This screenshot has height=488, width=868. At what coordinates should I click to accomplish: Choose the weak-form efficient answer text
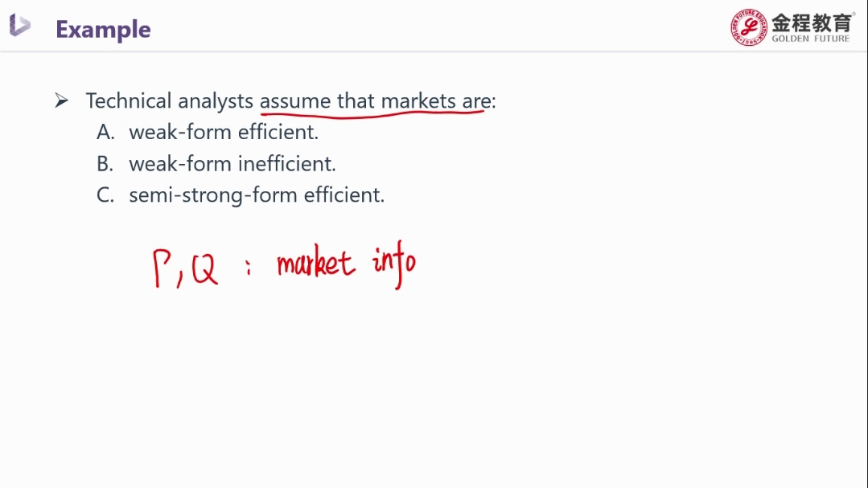pyautogui.click(x=224, y=132)
